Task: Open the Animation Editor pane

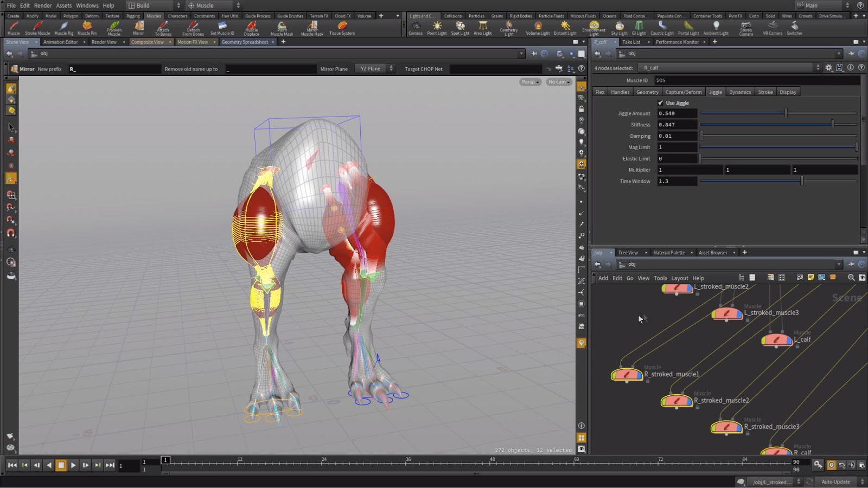Action: [x=61, y=42]
